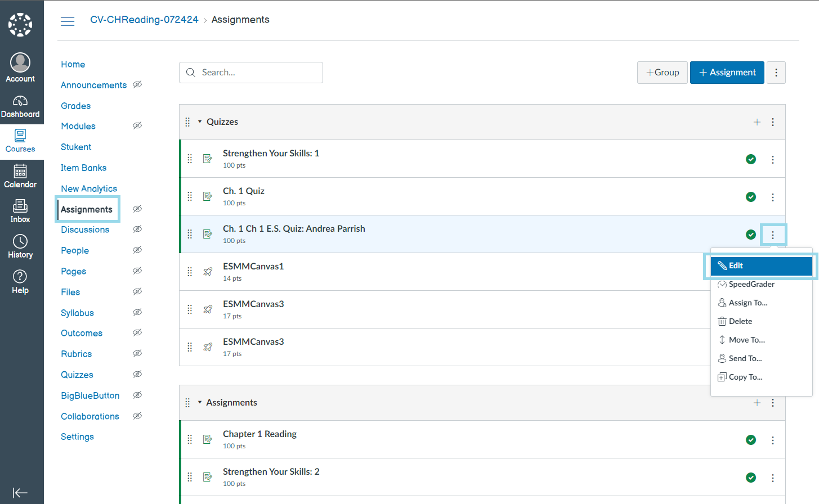Open SpeedGrader from the context menu
This screenshot has height=504, width=819.
(761, 284)
